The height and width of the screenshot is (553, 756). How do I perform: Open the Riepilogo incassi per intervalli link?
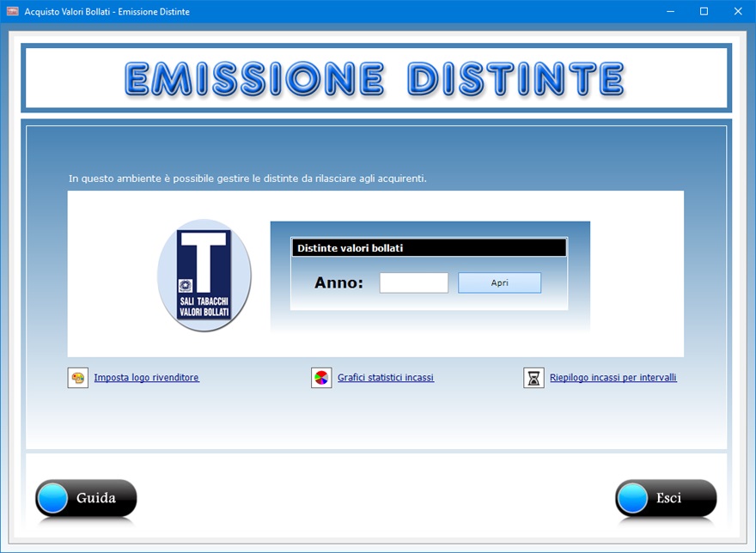point(613,378)
